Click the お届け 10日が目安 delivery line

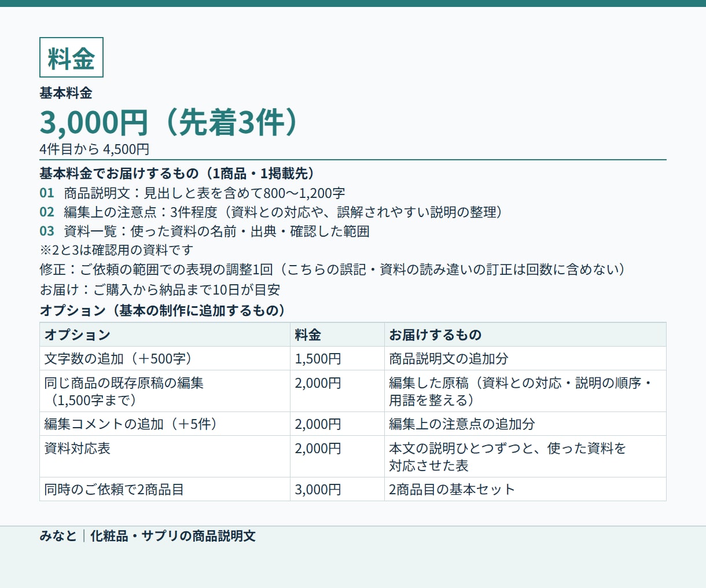coord(160,289)
